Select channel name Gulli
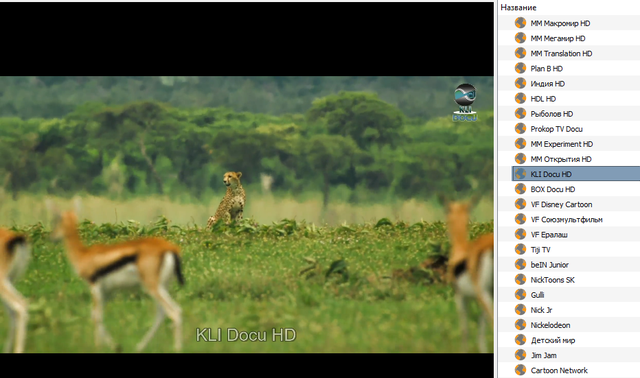640x378 pixels. (x=538, y=295)
